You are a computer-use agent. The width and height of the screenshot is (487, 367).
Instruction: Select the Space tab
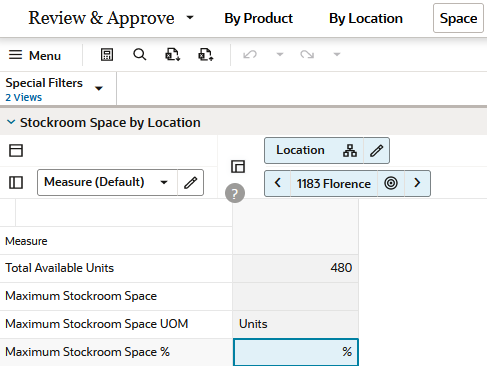point(458,18)
